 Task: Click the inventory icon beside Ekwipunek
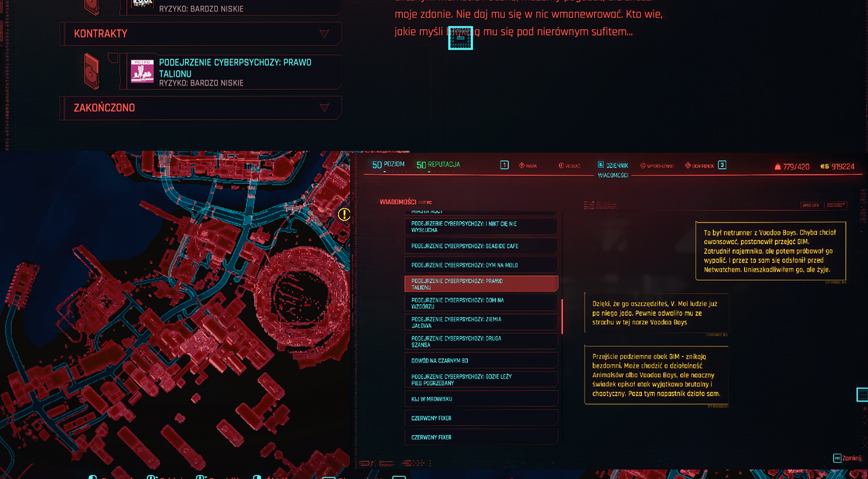(687, 166)
